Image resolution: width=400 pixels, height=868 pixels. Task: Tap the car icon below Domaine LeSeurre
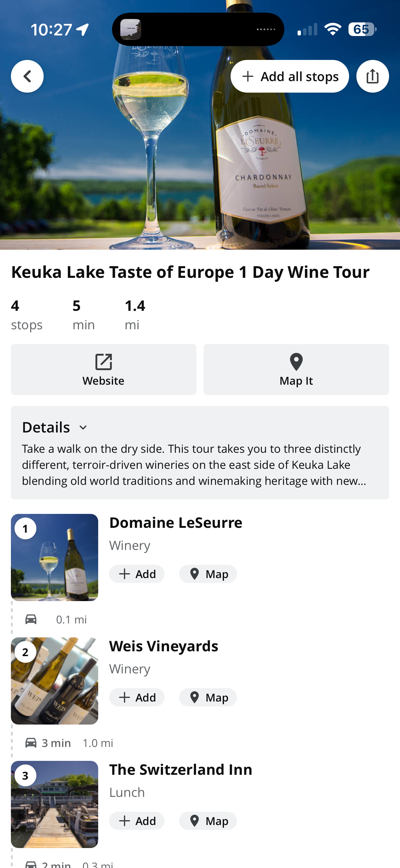click(x=31, y=619)
